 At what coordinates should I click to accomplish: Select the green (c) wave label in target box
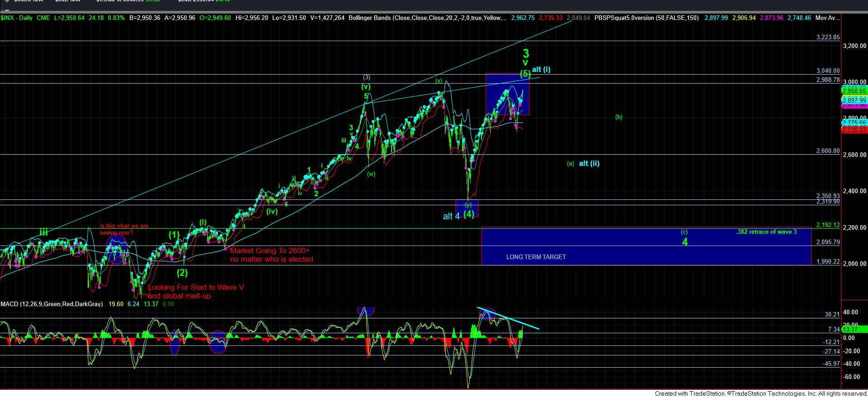point(684,232)
